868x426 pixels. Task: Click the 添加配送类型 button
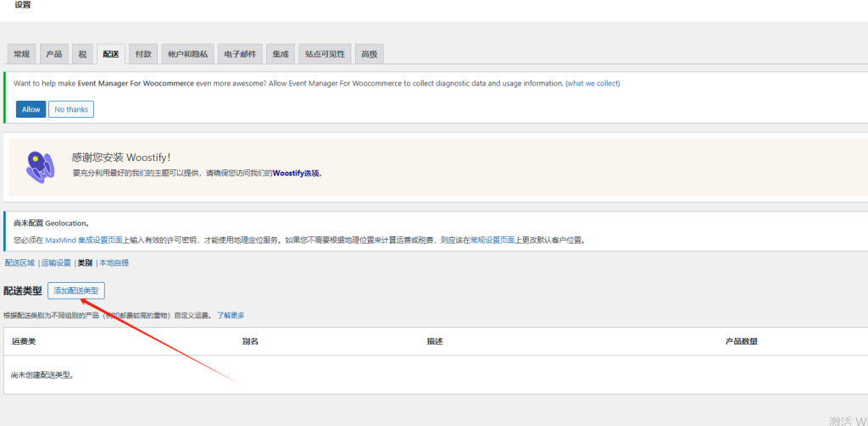click(76, 290)
